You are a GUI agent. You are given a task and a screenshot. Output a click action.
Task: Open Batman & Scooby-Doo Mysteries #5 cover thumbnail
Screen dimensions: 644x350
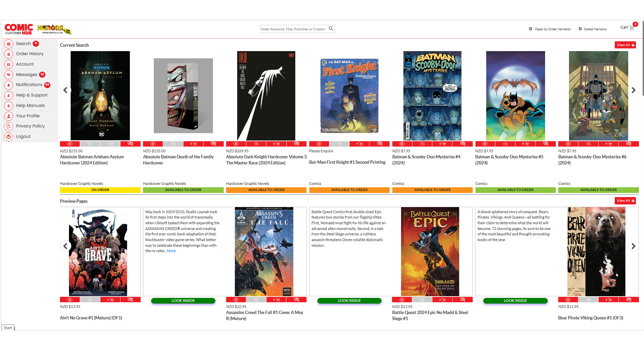click(x=515, y=96)
